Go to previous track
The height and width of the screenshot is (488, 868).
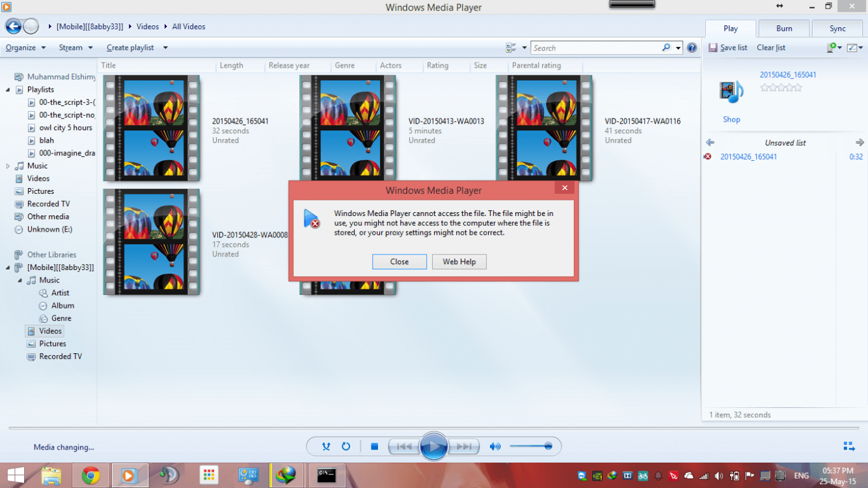[404, 446]
